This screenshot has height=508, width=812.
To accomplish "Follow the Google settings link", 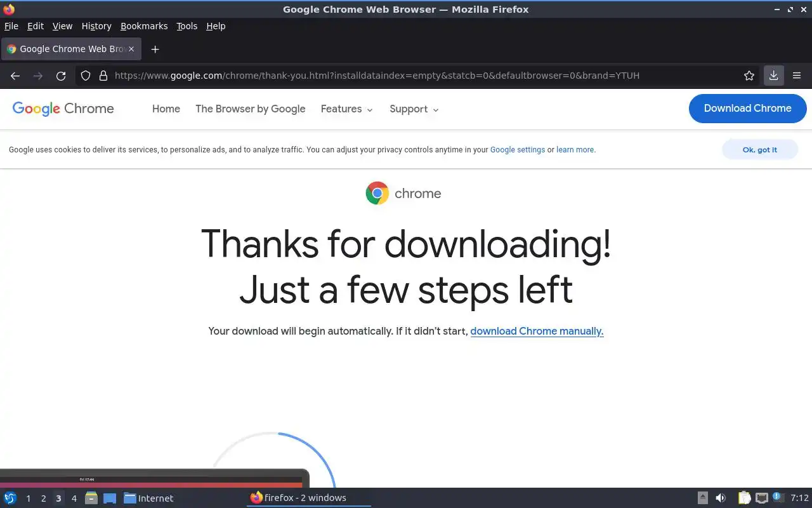I will pos(518,150).
